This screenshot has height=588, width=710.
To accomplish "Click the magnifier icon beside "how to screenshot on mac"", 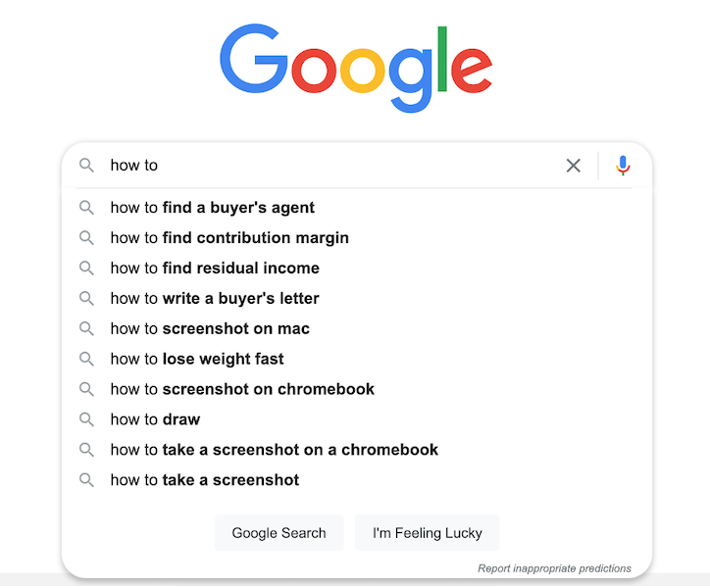I will (x=86, y=328).
